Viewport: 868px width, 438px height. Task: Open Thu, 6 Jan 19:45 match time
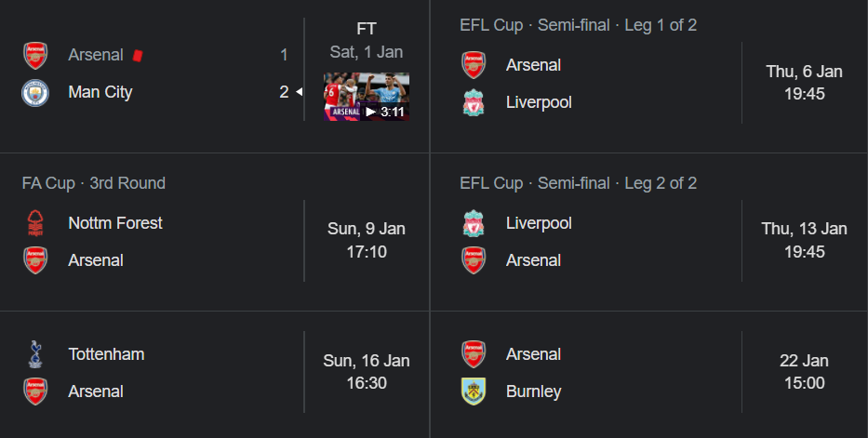coord(805,83)
